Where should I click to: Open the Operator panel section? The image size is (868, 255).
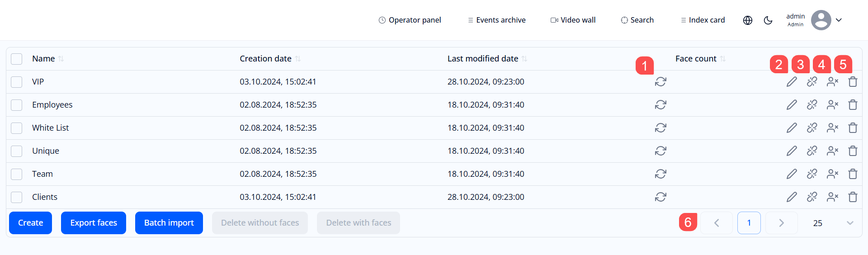[x=410, y=20]
